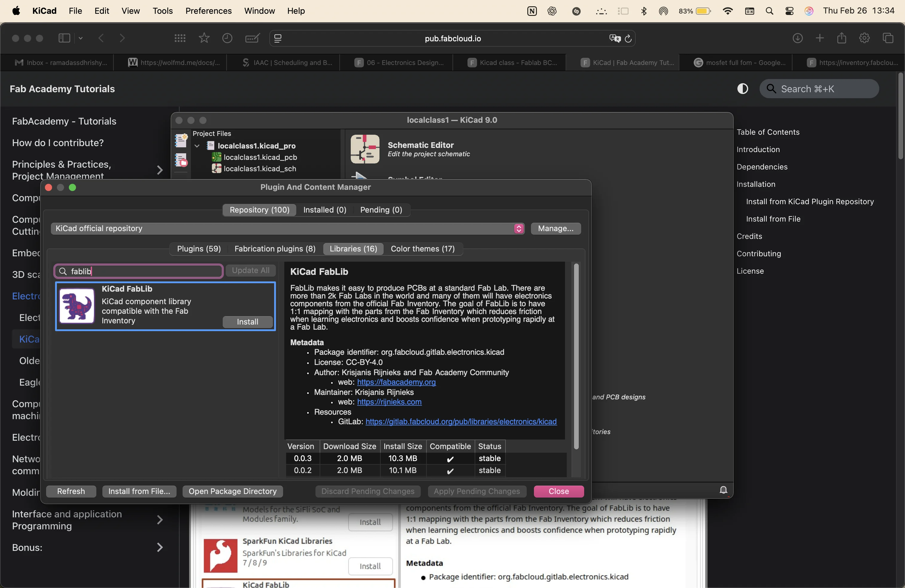Click the browser sidebar toggle icon
Image resolution: width=905 pixels, height=588 pixels.
coord(64,38)
